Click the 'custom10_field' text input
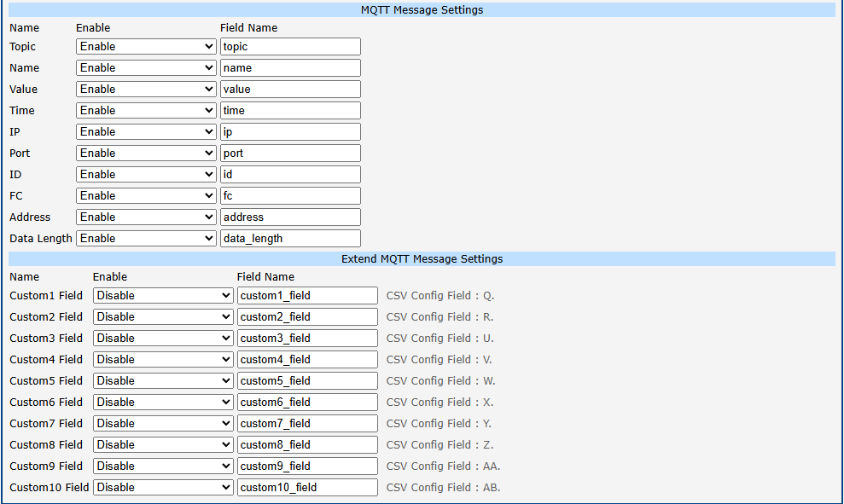Image resolution: width=844 pixels, height=504 pixels. (x=307, y=487)
